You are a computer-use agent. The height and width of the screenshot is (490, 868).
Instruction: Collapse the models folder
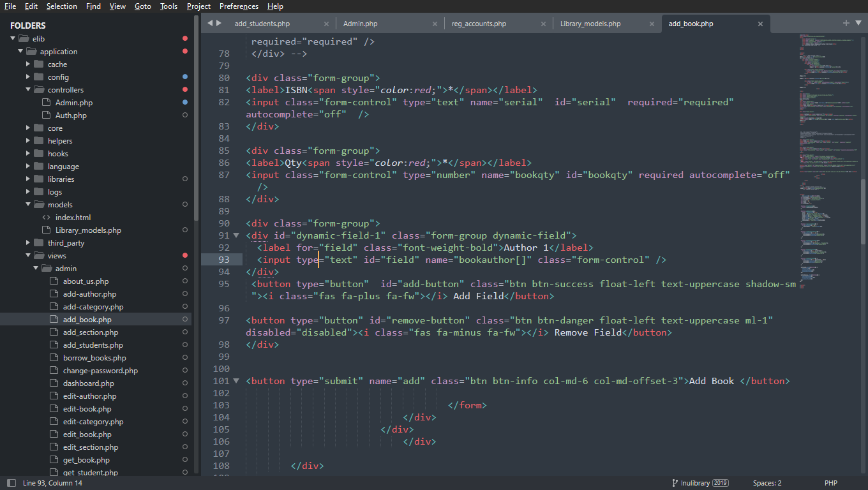pyautogui.click(x=28, y=204)
